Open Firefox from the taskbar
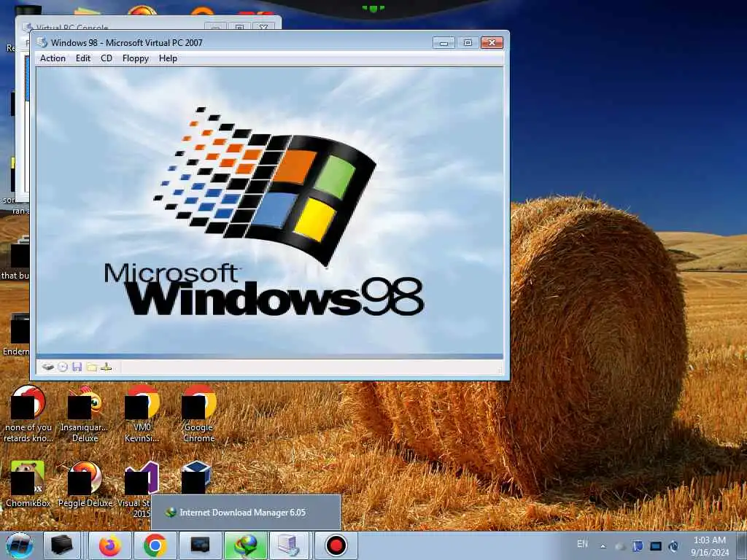 tap(110, 545)
